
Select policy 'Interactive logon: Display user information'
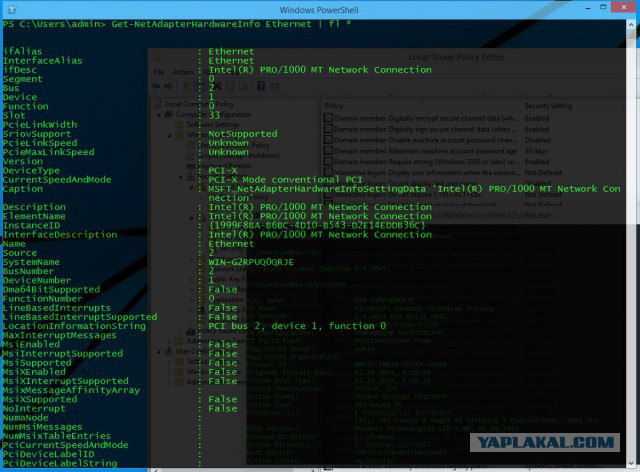pos(427,173)
